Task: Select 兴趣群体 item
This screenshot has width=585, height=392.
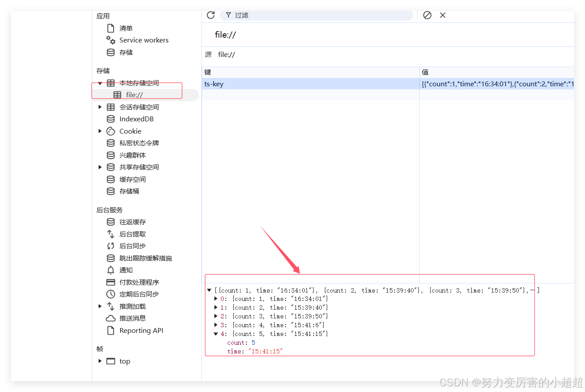Action: pos(132,155)
